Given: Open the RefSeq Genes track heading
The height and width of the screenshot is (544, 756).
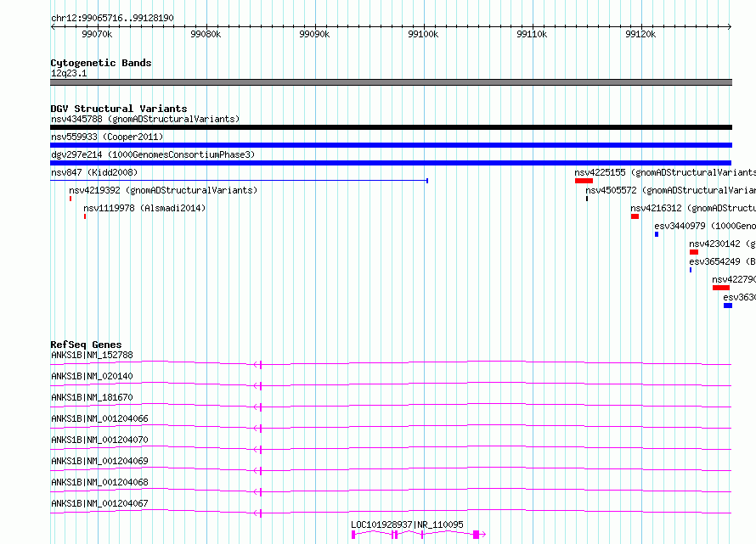Looking at the screenshot, I should 86,345.
